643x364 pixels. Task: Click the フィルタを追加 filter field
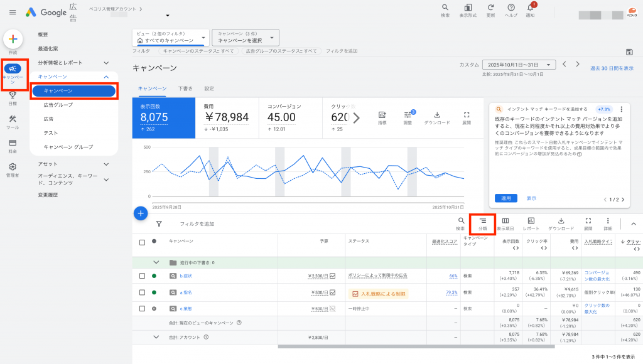197,224
